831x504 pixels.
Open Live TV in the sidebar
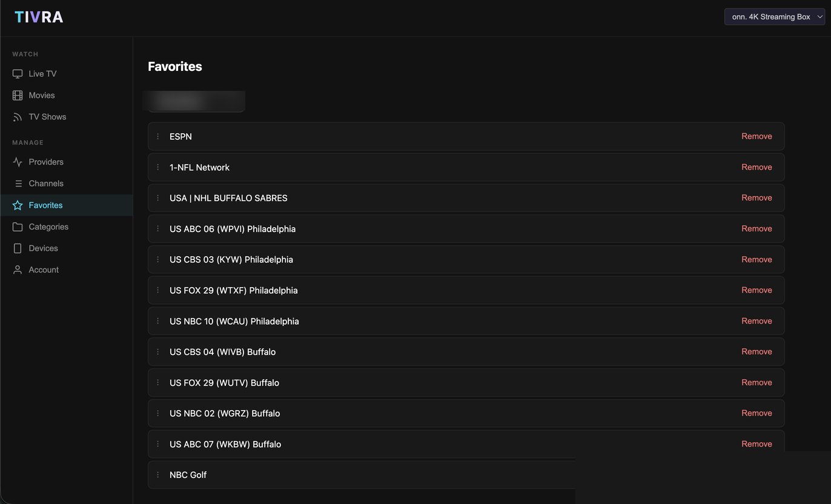pos(67,74)
